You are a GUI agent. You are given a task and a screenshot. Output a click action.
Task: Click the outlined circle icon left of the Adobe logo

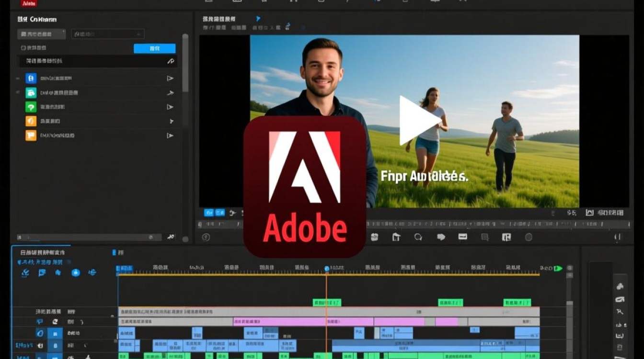coord(206,237)
